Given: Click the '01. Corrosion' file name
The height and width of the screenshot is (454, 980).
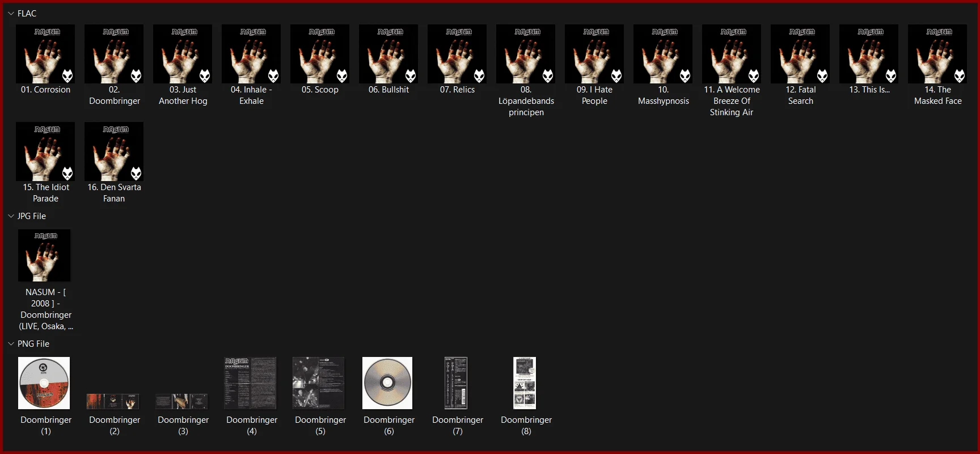Looking at the screenshot, I should [45, 90].
